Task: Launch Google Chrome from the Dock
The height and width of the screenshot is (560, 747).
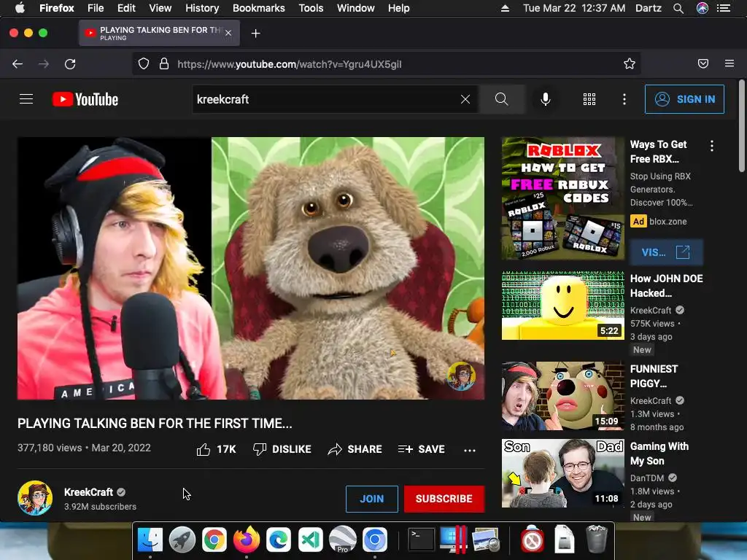Action: 214,540
